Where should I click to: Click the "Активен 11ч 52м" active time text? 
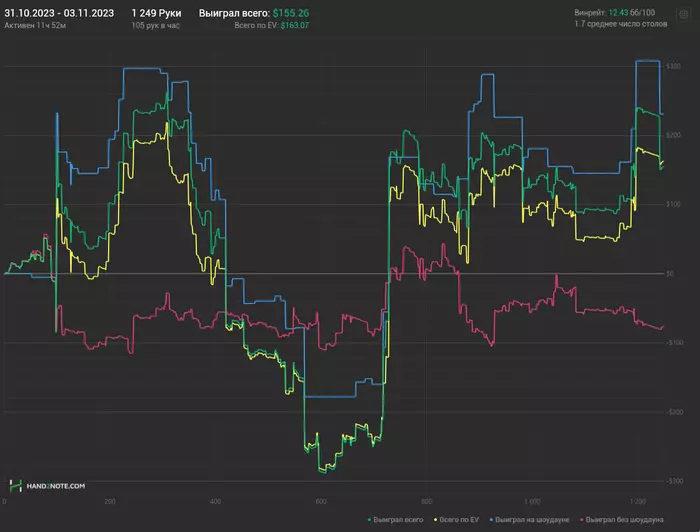tap(36, 24)
